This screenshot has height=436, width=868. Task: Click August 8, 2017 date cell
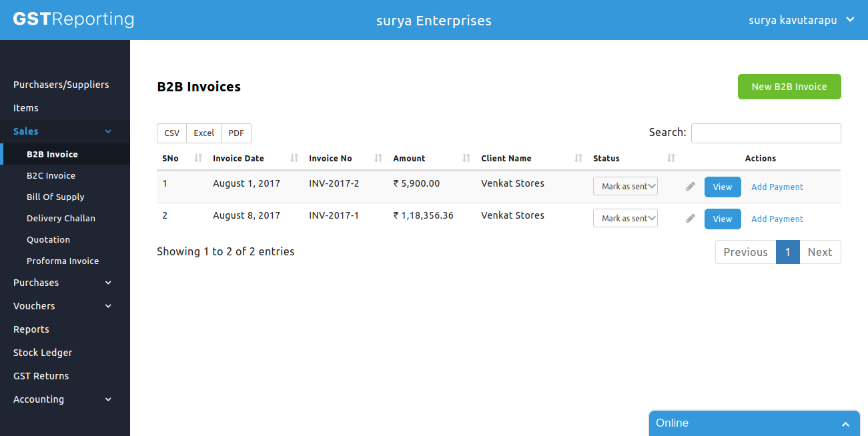point(246,215)
